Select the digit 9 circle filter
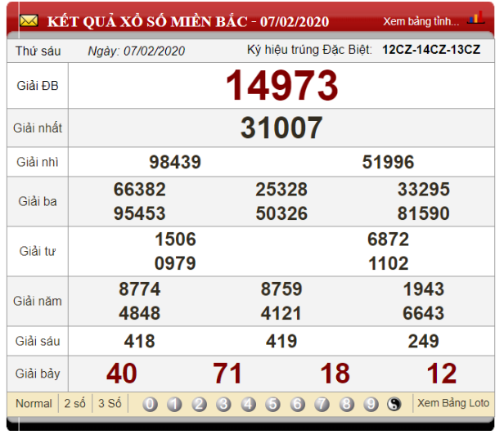Screen dimensions: 504x439 coord(371,404)
